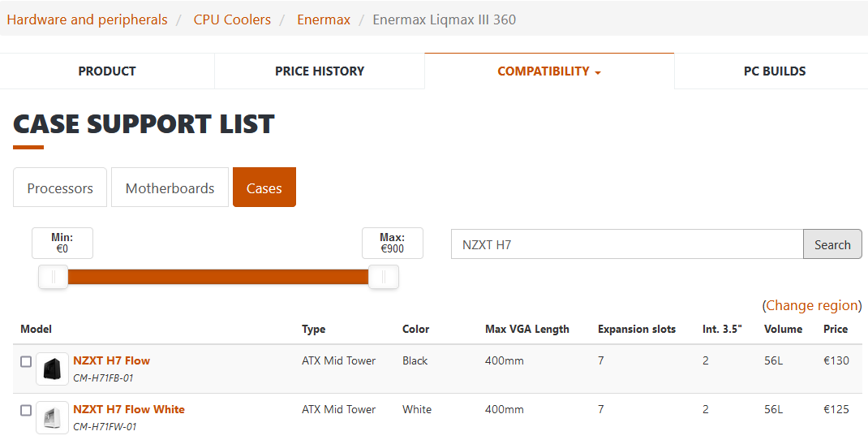Tick the checkbox for NZXT H7 Flow White
Viewport: 868px width, 440px height.
[x=26, y=410]
